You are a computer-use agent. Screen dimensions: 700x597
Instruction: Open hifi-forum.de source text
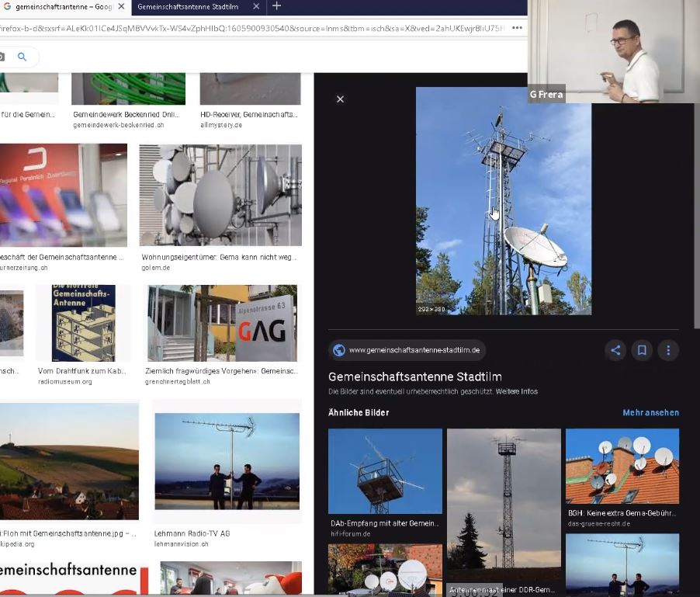351,533
